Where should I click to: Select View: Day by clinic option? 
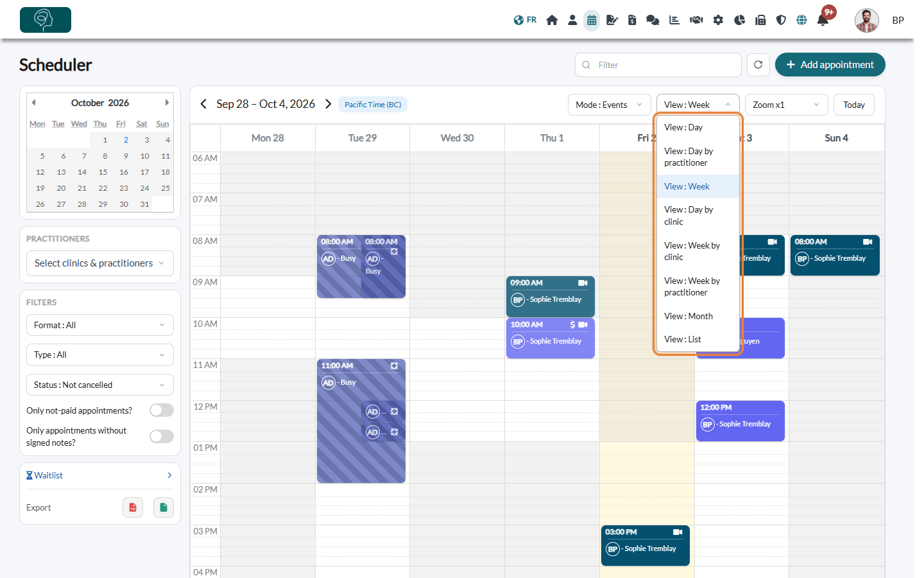[x=697, y=216]
